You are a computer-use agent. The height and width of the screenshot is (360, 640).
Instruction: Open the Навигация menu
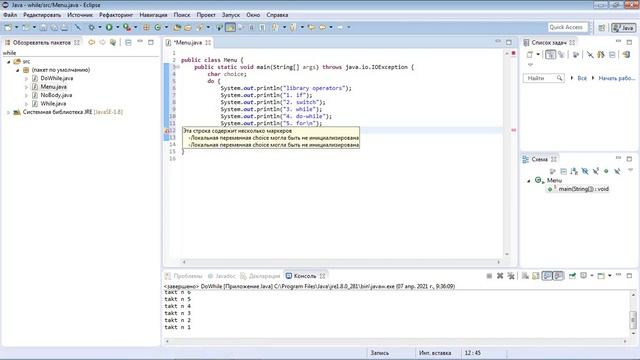153,15
